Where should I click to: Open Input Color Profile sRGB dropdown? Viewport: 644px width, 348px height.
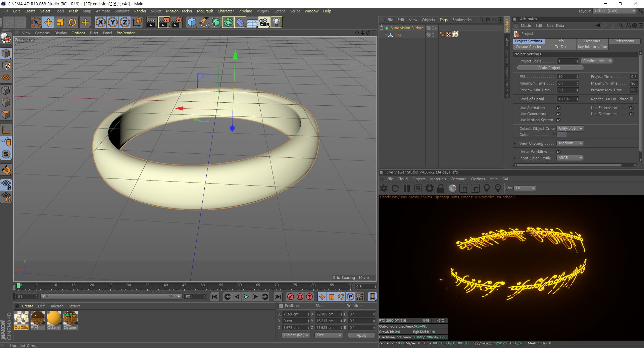[570, 158]
